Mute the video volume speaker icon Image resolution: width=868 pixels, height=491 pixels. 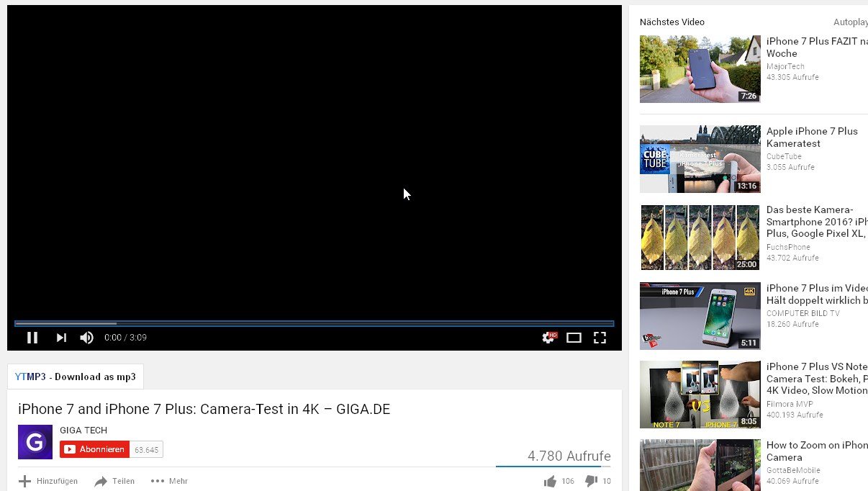point(86,337)
